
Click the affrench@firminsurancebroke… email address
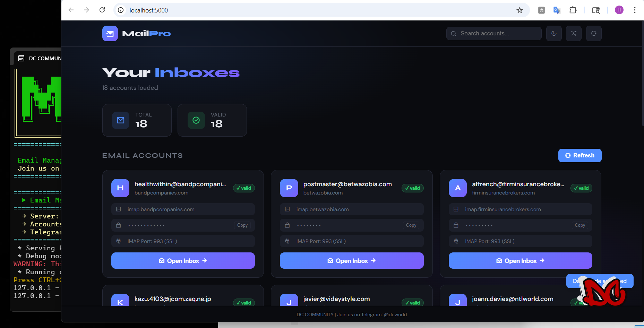click(518, 184)
